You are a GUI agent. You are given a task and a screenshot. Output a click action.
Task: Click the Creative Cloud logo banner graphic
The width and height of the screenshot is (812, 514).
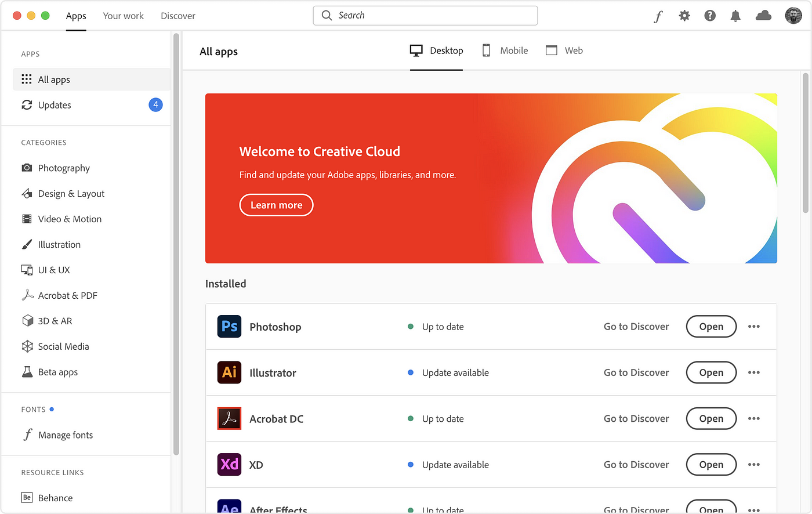click(654, 179)
